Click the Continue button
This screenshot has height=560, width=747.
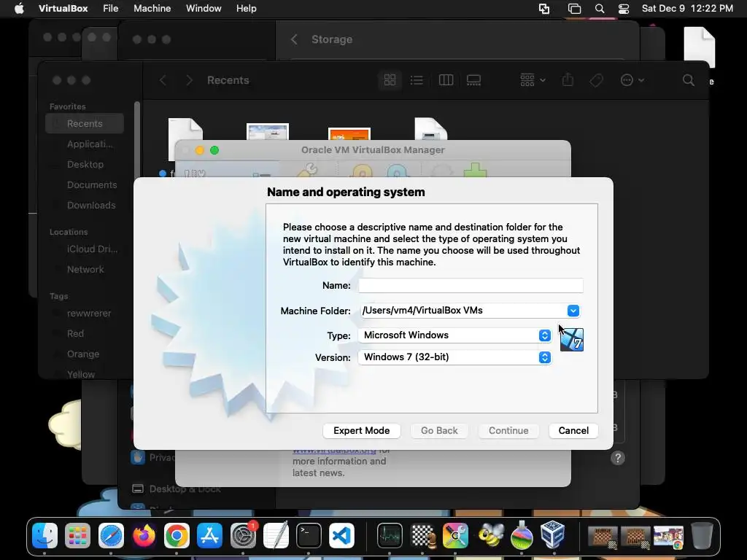(x=508, y=430)
